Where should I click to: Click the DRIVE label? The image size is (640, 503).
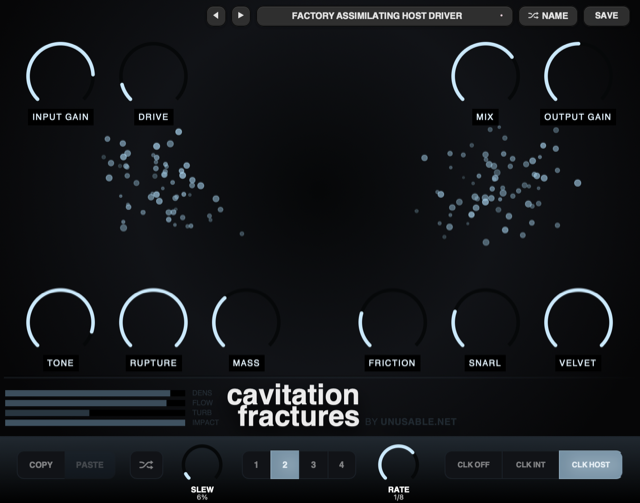click(153, 117)
